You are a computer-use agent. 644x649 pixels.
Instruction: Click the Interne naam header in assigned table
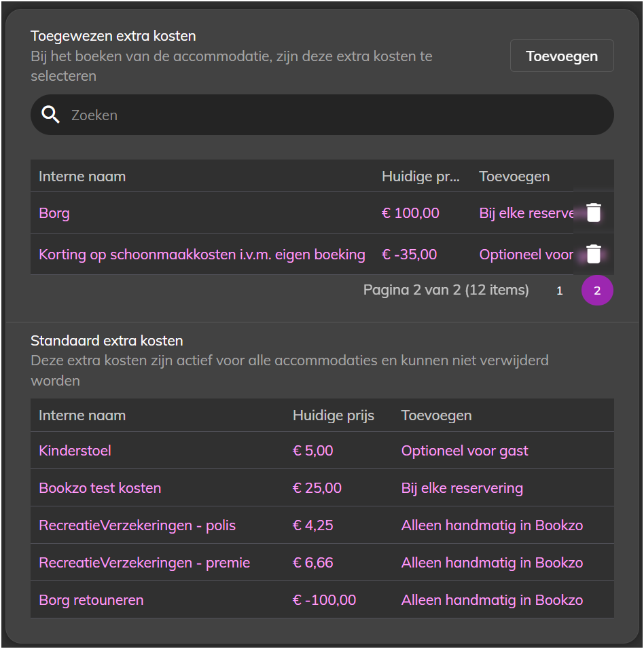pos(82,177)
